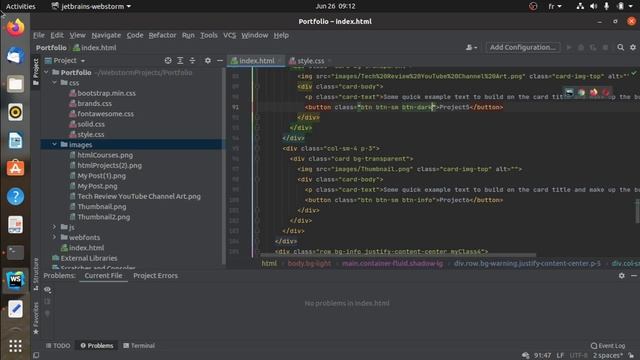Click Portfolio breadcrumb in navigation bar
The height and width of the screenshot is (360, 640).
coord(51,47)
